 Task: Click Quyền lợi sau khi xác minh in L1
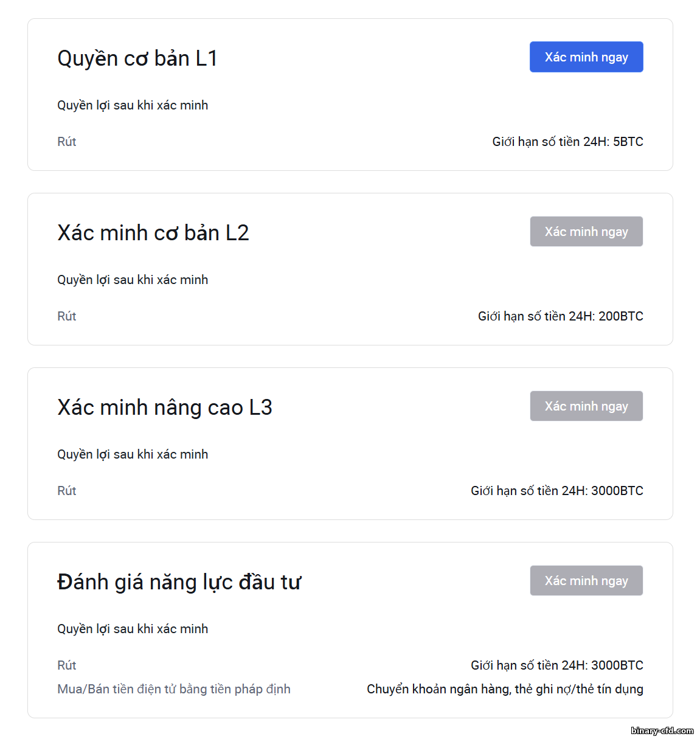click(133, 105)
